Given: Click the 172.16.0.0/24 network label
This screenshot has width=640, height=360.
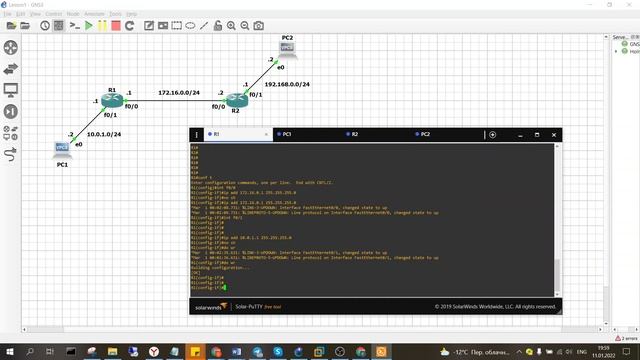Looking at the screenshot, I should [179, 93].
